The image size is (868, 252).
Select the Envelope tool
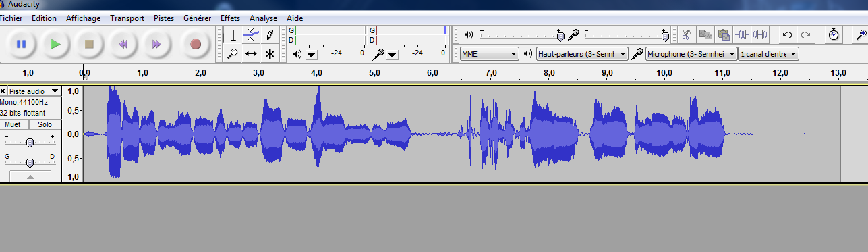pos(251,34)
